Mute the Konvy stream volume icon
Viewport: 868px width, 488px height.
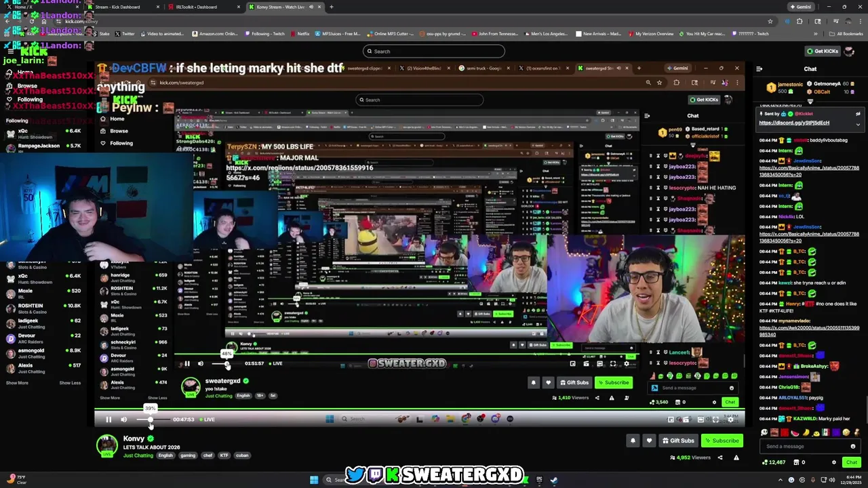tap(124, 420)
